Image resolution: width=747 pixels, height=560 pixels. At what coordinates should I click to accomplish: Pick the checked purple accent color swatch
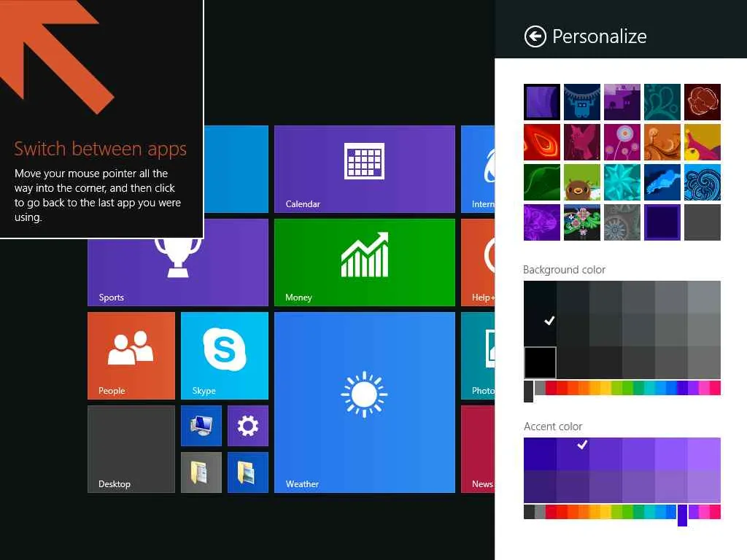[x=573, y=454]
